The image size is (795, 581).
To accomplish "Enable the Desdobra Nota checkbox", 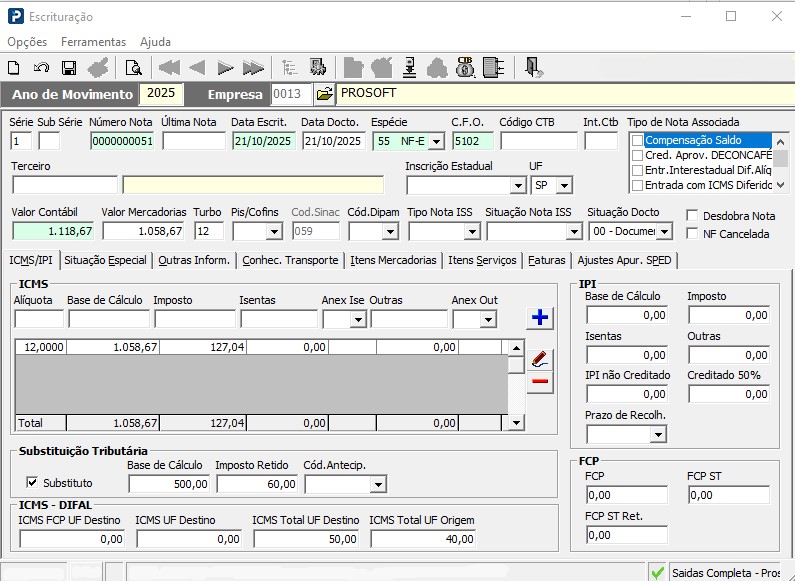I will click(x=694, y=216).
